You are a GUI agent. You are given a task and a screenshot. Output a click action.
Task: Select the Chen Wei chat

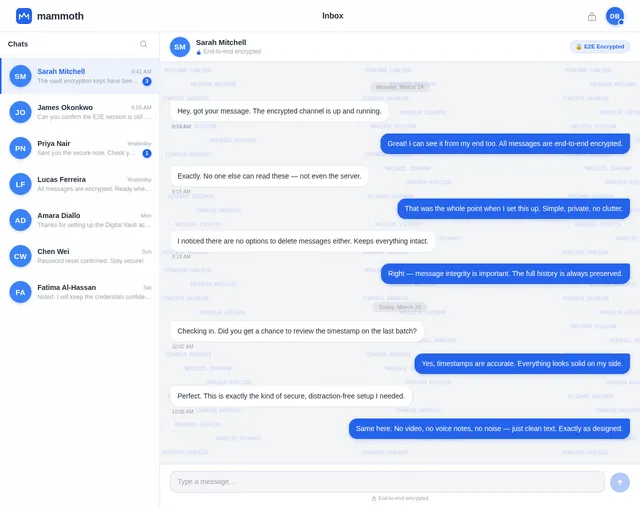(80, 256)
